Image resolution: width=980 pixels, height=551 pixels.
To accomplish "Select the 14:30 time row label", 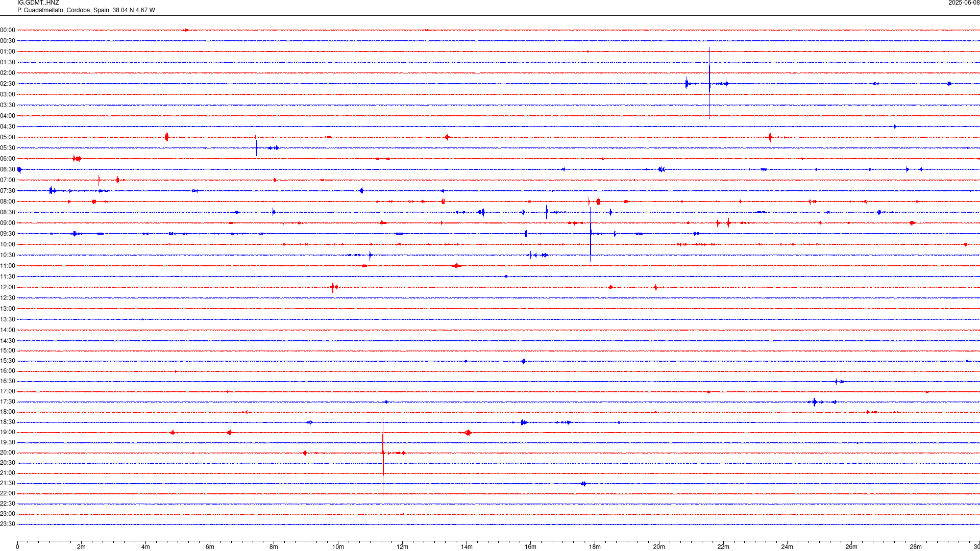I will (x=8, y=341).
